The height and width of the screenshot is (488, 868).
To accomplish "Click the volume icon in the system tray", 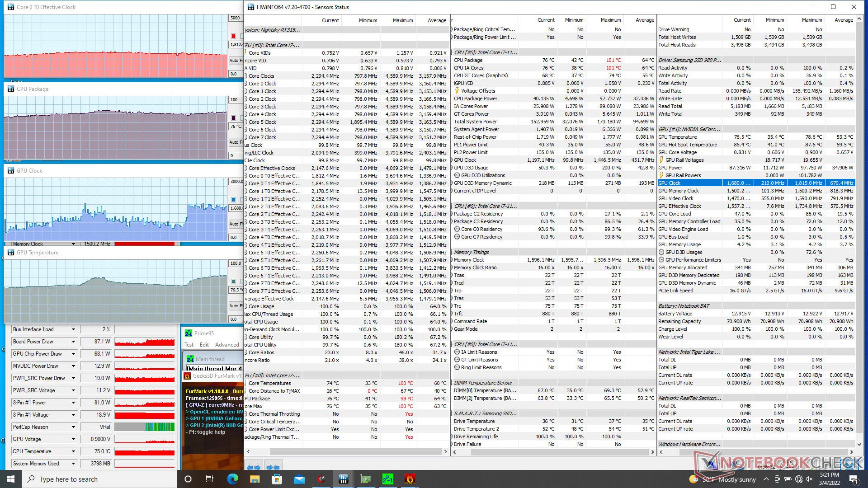I will tap(810, 479).
